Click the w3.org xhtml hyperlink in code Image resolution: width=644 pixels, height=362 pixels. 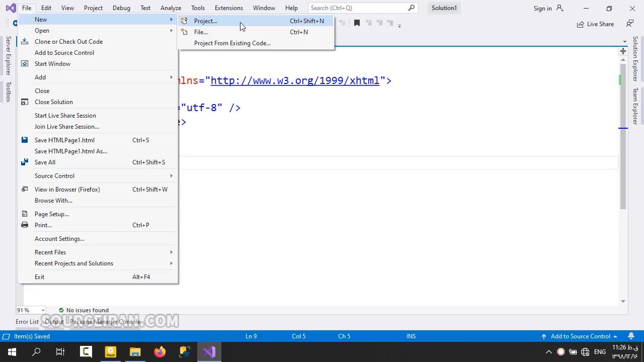coord(295,80)
